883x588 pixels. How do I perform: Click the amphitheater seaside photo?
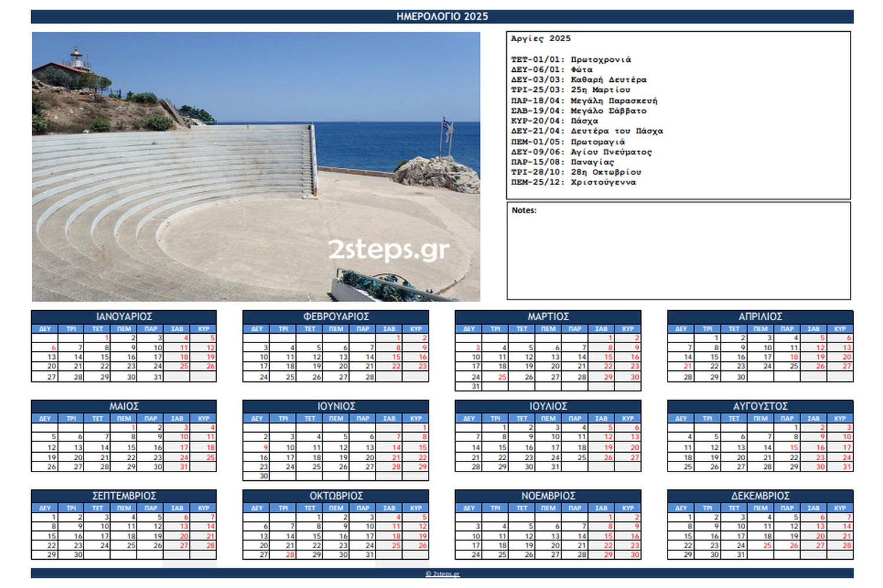(x=256, y=167)
